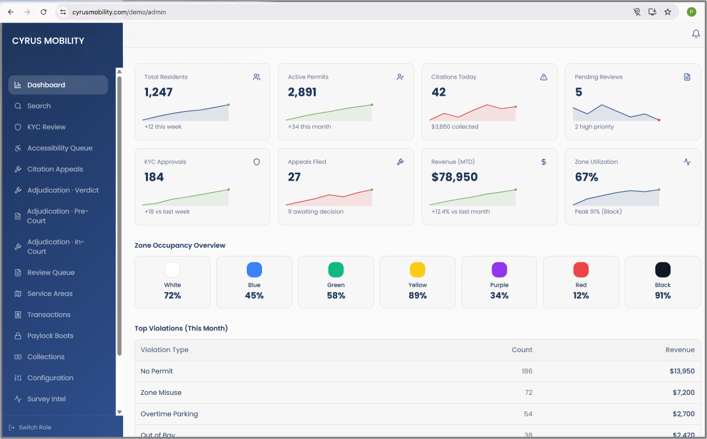Open the browser profile avatar

pos(691,12)
